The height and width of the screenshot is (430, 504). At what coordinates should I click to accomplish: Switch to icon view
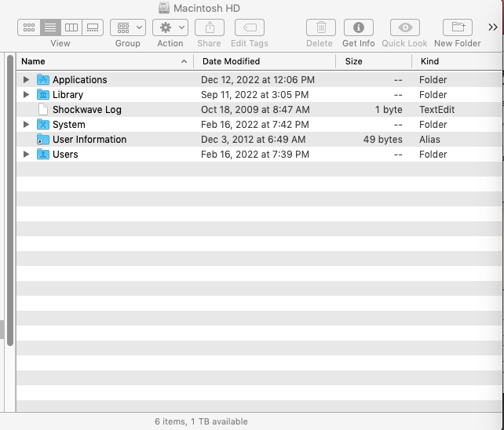[x=29, y=27]
